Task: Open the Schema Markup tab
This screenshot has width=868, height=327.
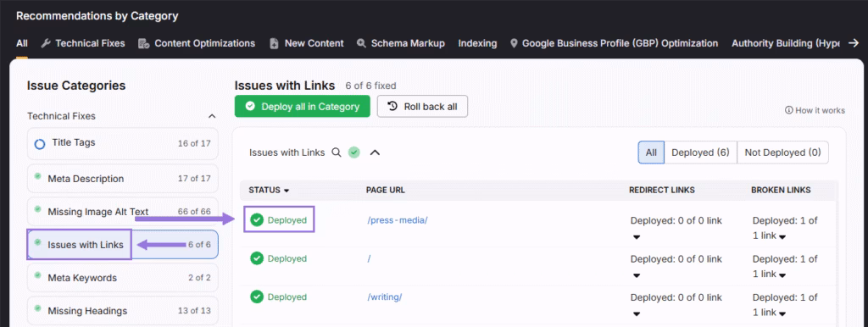Action: click(401, 43)
